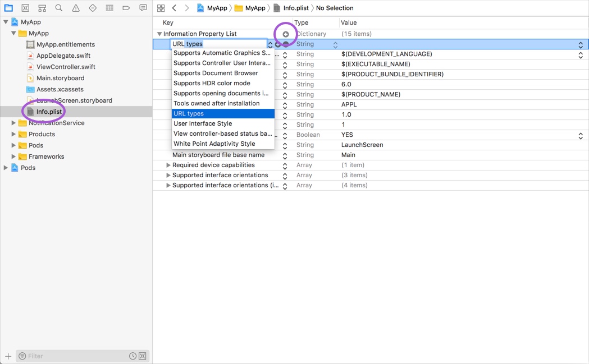Screen dimensions: 589x364
Task: Select MyApp folder in the breadcrumb bar
Action: click(x=250, y=8)
